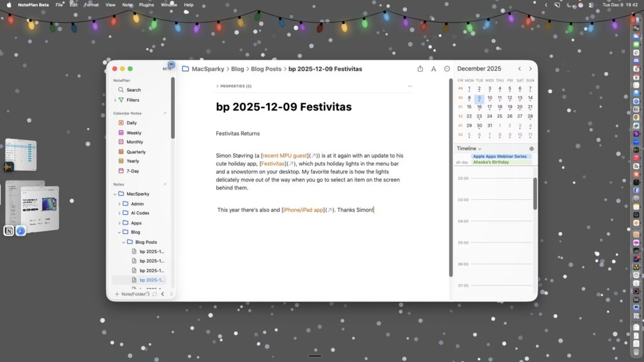Click the Search magnifier icon in sidebar

(121, 90)
